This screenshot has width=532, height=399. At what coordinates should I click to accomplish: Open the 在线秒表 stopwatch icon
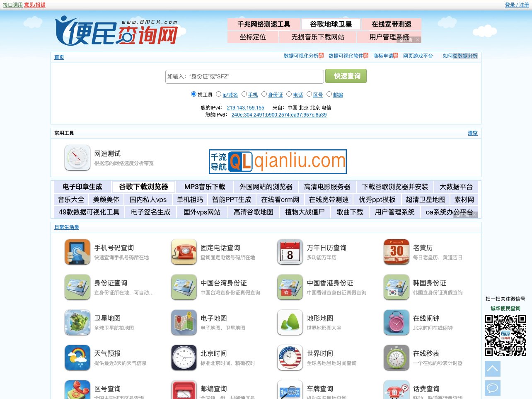pyautogui.click(x=396, y=358)
